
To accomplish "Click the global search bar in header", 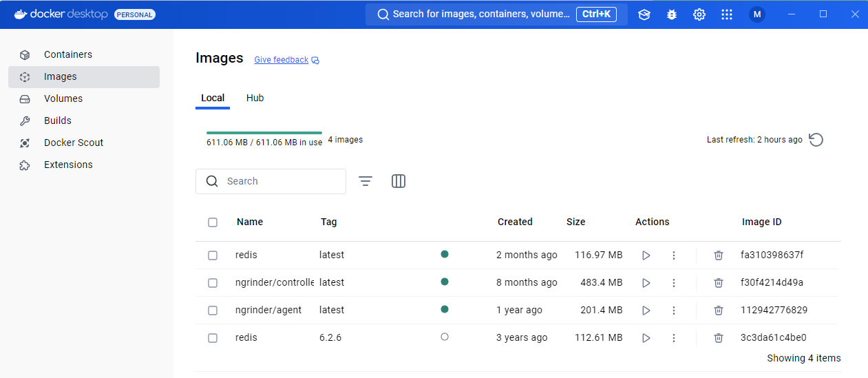I will 496,14.
